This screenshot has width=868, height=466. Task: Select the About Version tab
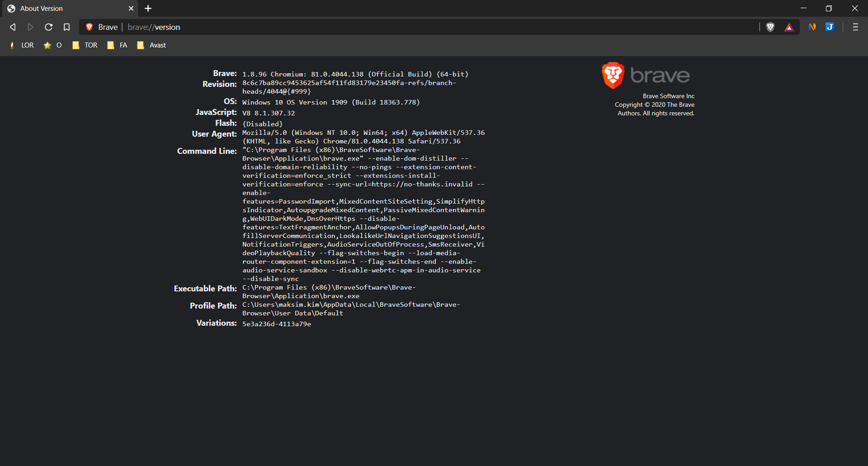point(70,9)
